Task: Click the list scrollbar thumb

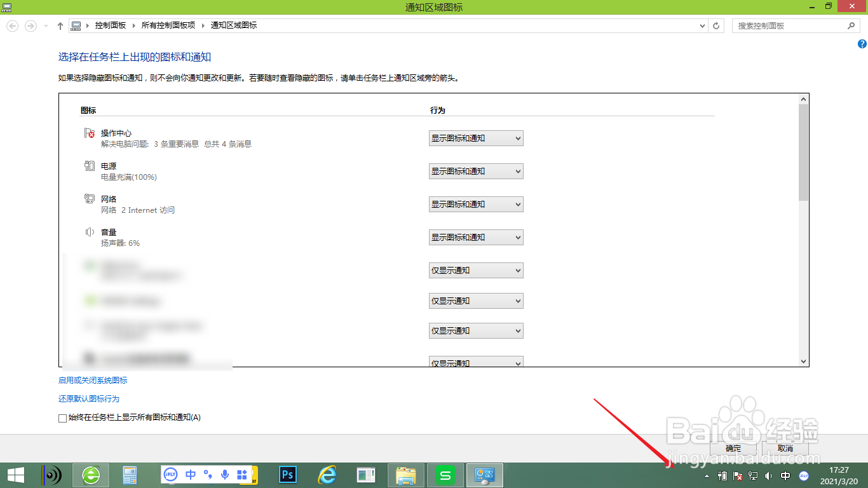Action: point(803,152)
